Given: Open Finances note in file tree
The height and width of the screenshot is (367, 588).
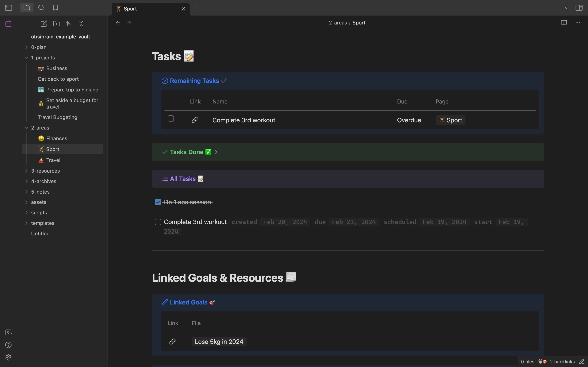Looking at the screenshot, I should point(57,138).
